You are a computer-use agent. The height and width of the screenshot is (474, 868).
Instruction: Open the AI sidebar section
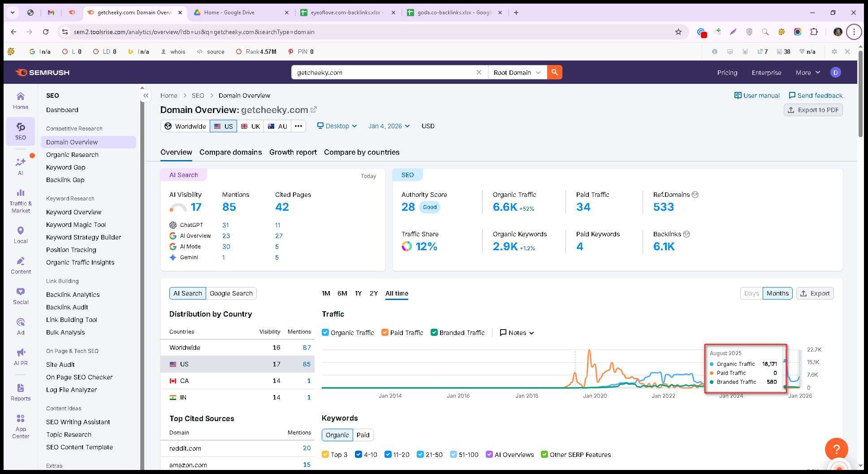point(21,166)
